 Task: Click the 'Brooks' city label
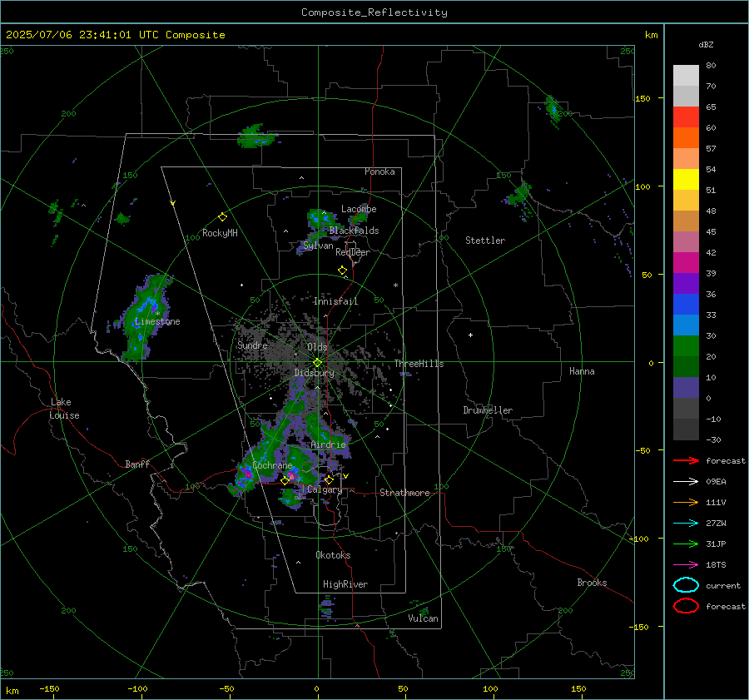point(592,583)
